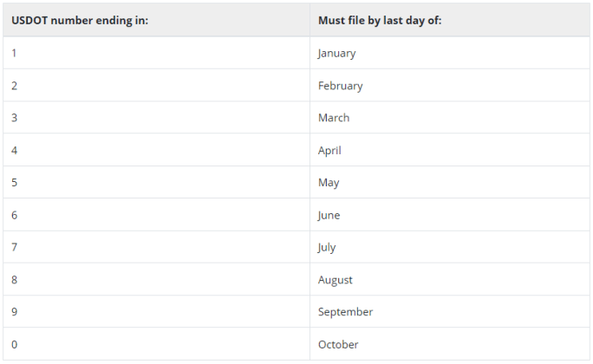The image size is (593, 364).
Task: Select the January cell
Action: (x=336, y=53)
